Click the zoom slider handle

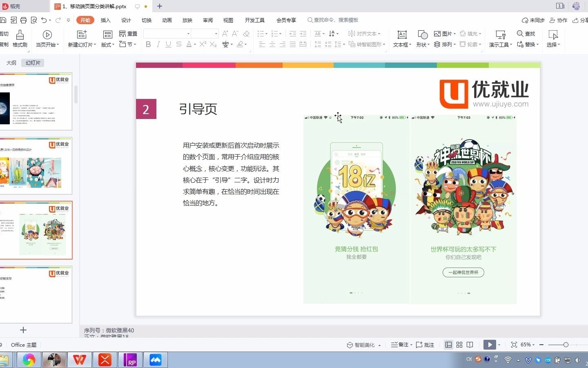click(566, 345)
